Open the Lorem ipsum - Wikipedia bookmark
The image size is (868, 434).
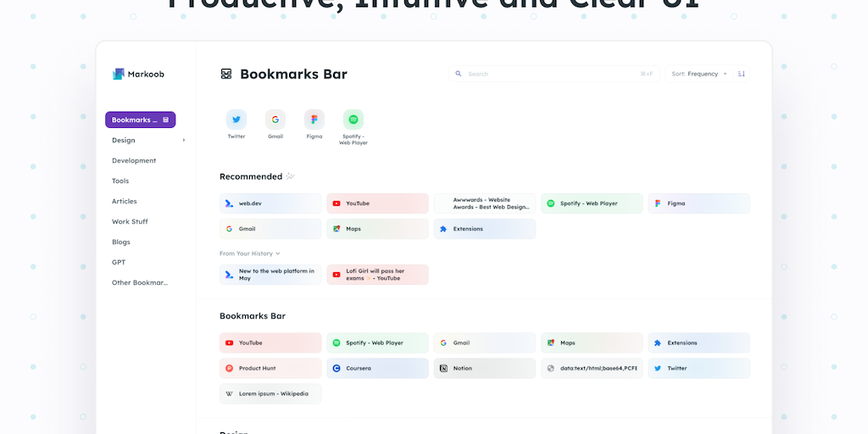point(270,393)
